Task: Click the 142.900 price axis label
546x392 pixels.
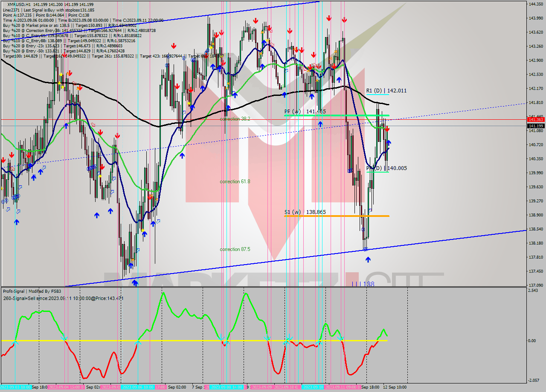Action: click(535, 61)
